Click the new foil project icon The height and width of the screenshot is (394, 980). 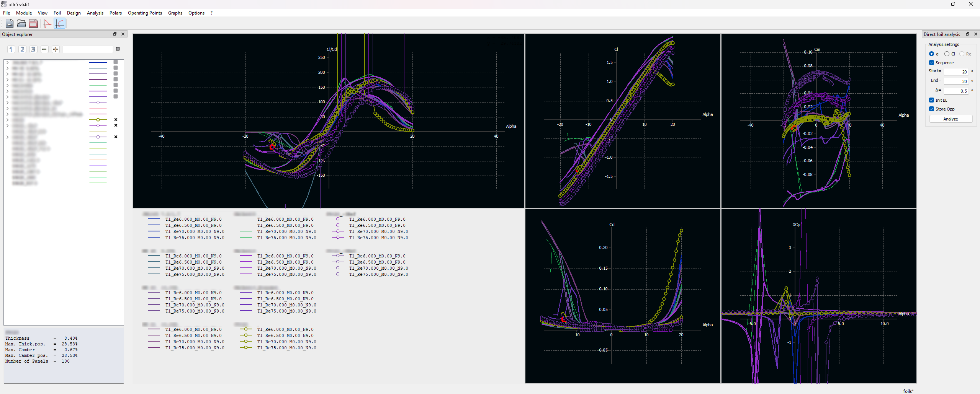point(10,23)
